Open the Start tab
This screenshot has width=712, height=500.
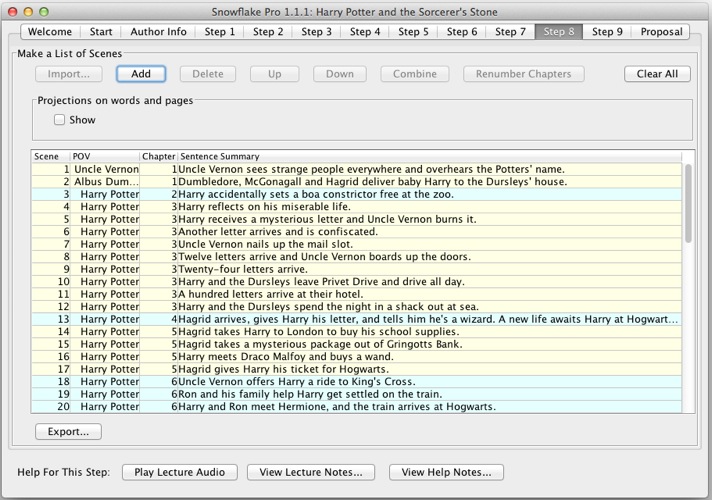[x=101, y=32]
